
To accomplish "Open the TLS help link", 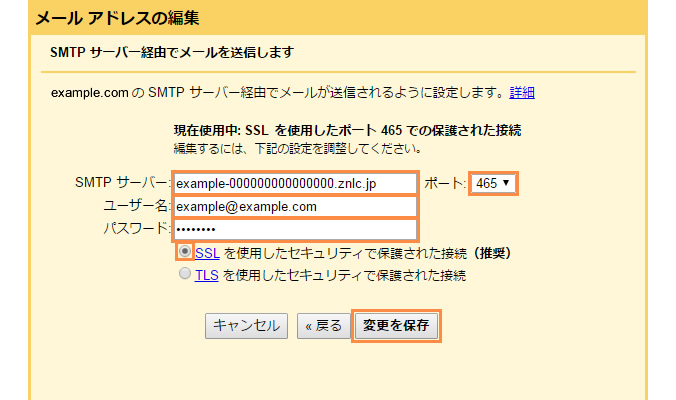I will coord(207,275).
